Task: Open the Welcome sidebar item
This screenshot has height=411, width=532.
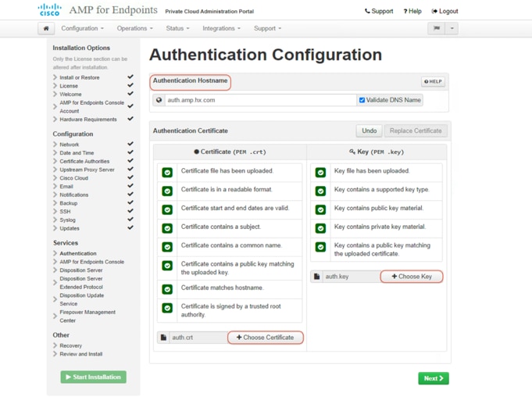Action: (x=70, y=95)
